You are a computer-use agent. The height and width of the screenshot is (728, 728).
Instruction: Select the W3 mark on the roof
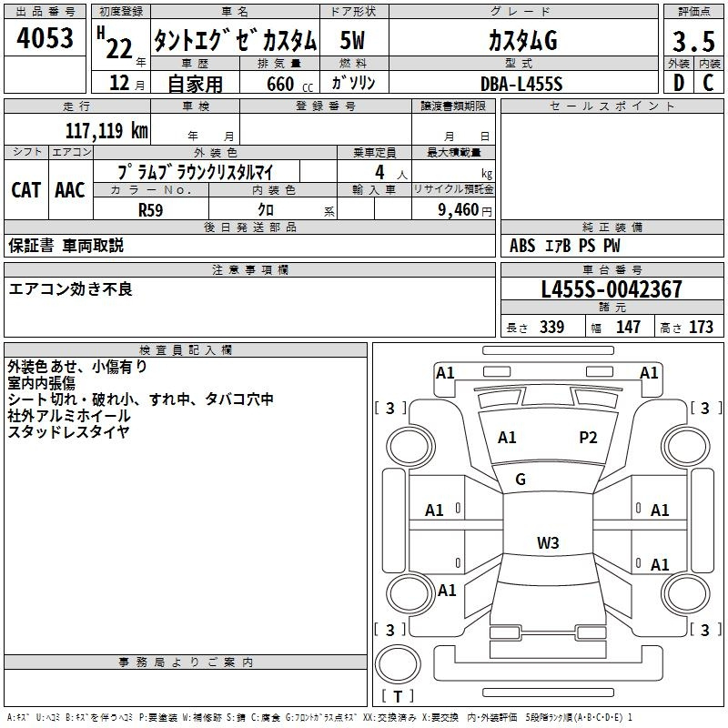[548, 542]
